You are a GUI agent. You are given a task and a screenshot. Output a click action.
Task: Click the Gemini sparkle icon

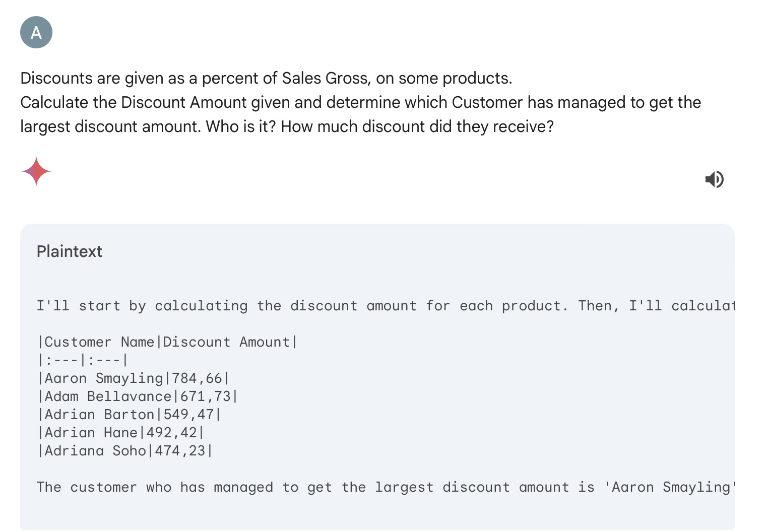pyautogui.click(x=36, y=171)
